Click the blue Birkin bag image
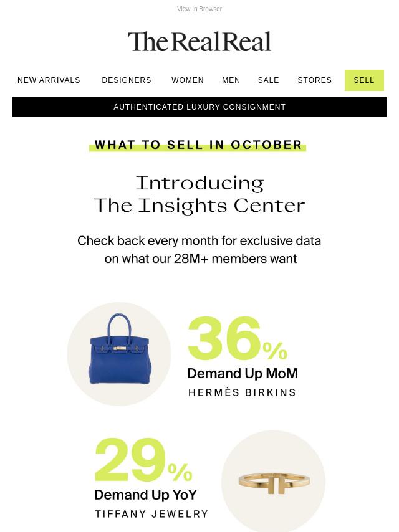This screenshot has width=399, height=532. pyautogui.click(x=119, y=354)
